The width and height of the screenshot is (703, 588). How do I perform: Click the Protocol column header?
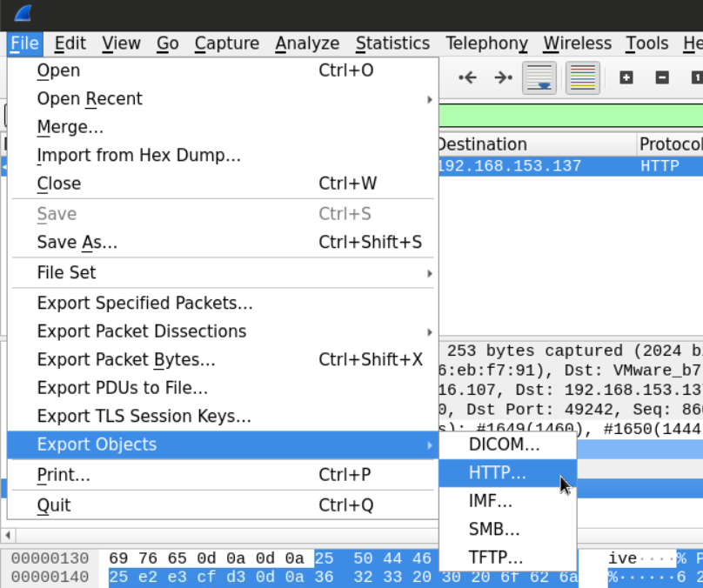tap(670, 144)
